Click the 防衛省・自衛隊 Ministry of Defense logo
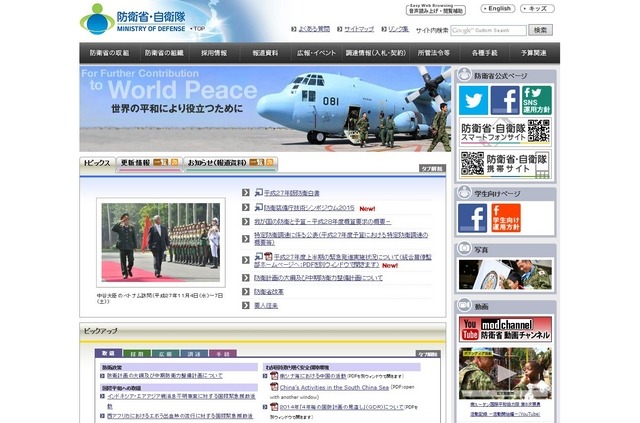 pos(133,20)
